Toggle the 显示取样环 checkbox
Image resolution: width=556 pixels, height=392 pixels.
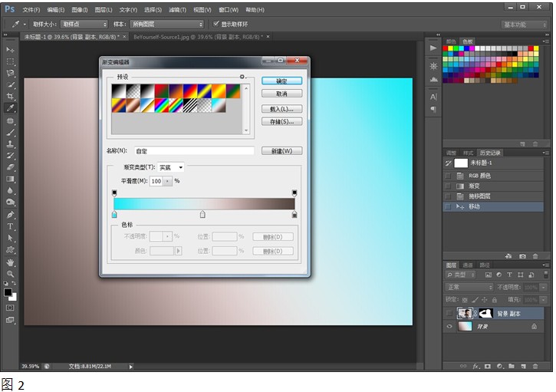215,24
